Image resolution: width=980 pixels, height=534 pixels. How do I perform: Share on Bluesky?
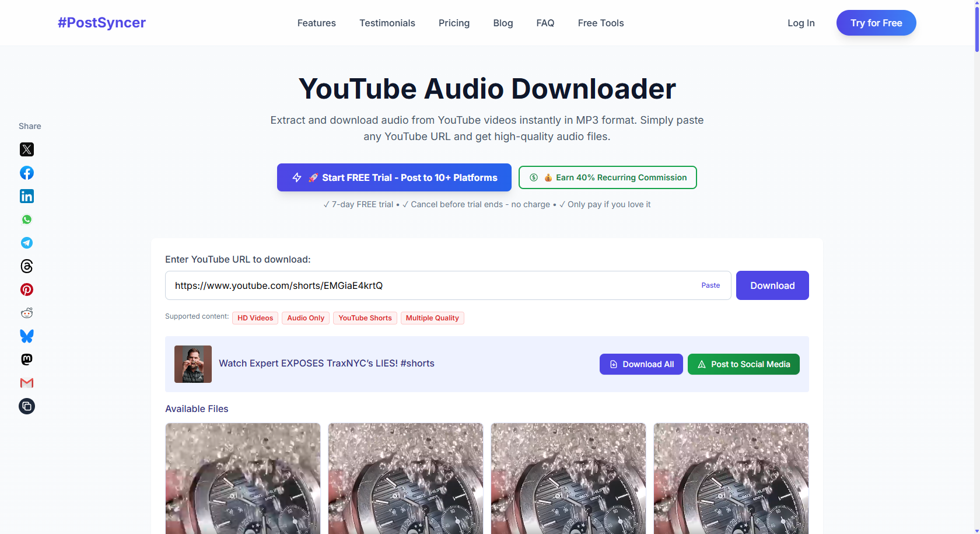click(26, 336)
